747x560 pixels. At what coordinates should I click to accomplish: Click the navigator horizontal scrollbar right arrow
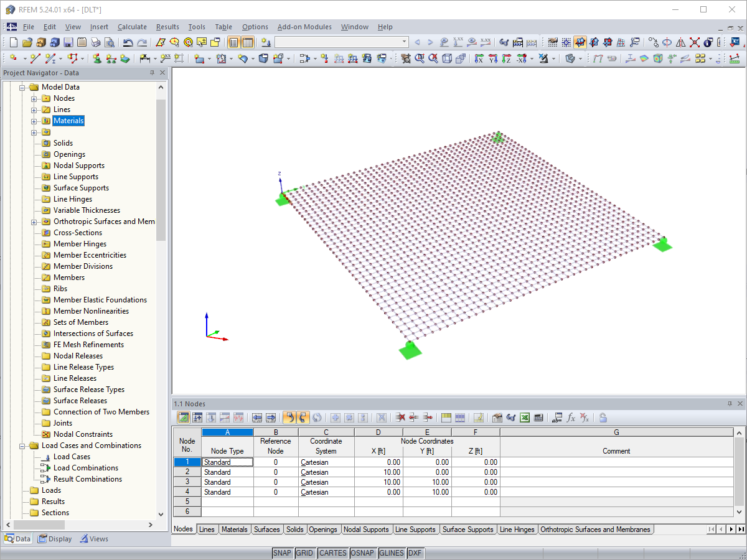(149, 525)
